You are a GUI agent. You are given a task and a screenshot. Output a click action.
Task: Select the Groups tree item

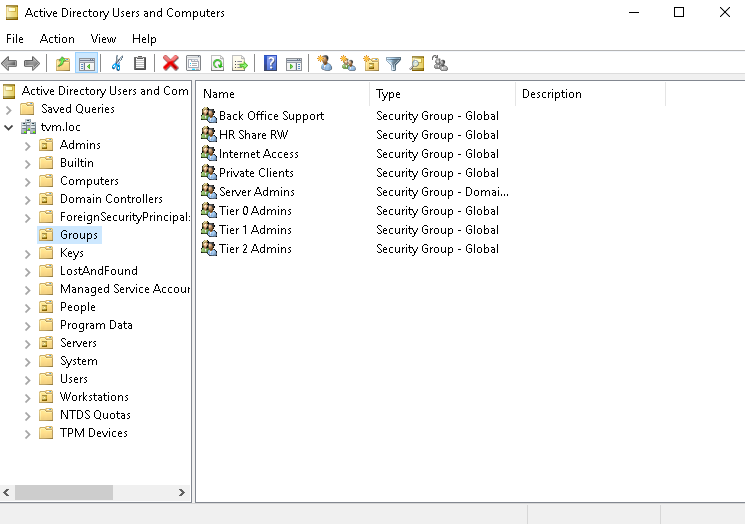point(78,235)
